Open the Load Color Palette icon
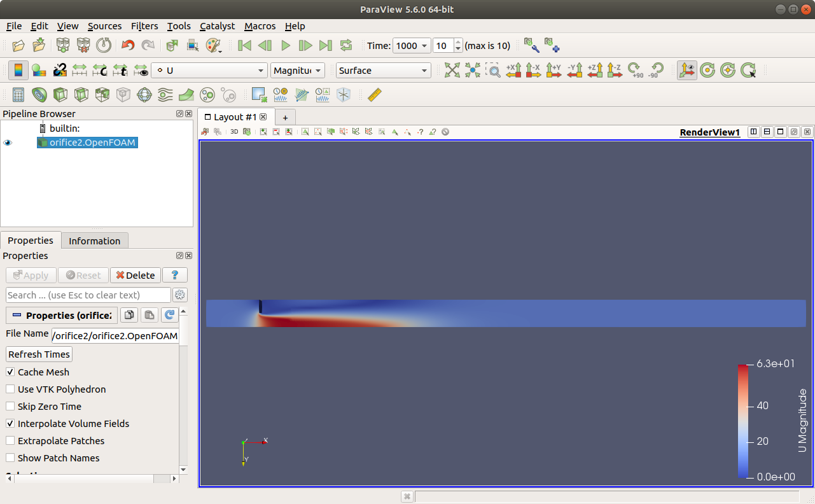 (214, 45)
